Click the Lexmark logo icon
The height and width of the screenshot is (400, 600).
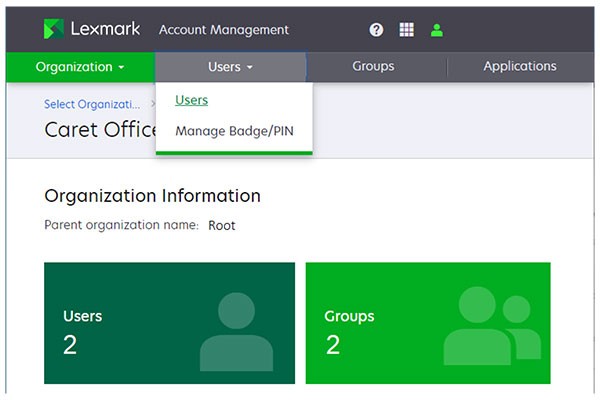(54, 29)
